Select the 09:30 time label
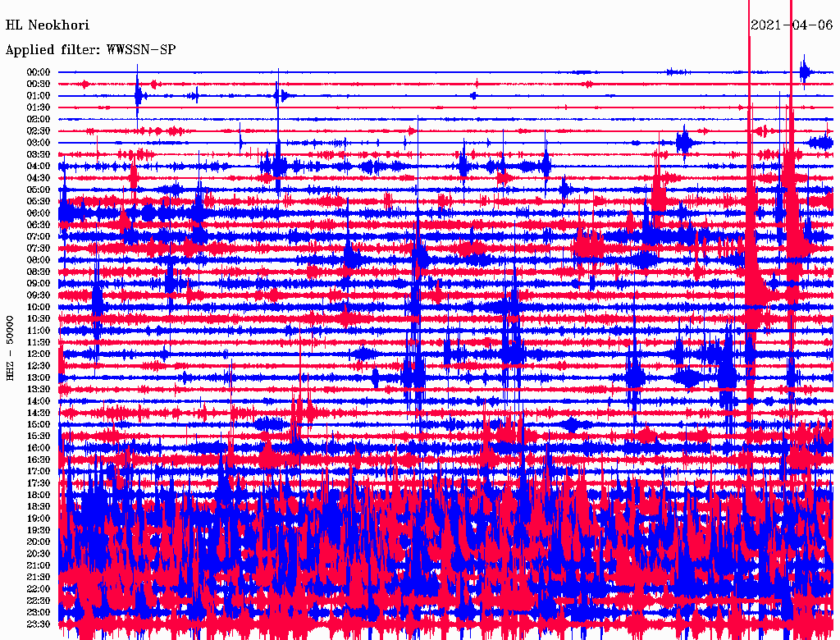Viewport: 840px width, 640px height. pyautogui.click(x=39, y=295)
